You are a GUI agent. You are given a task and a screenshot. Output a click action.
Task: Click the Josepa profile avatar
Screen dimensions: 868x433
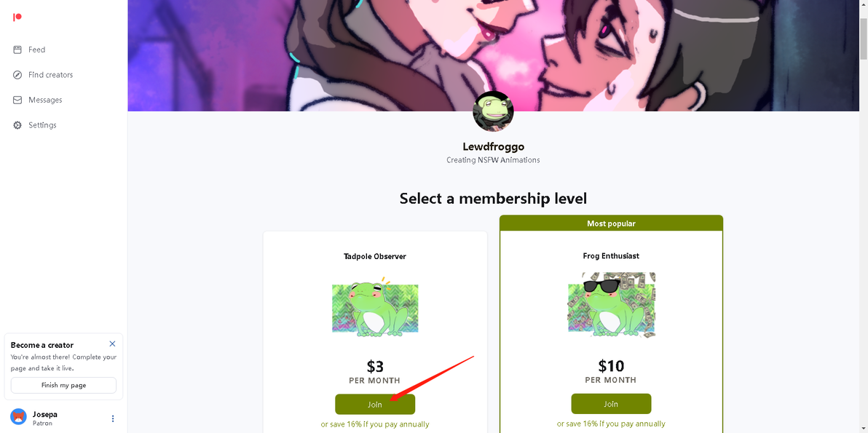coord(18,417)
